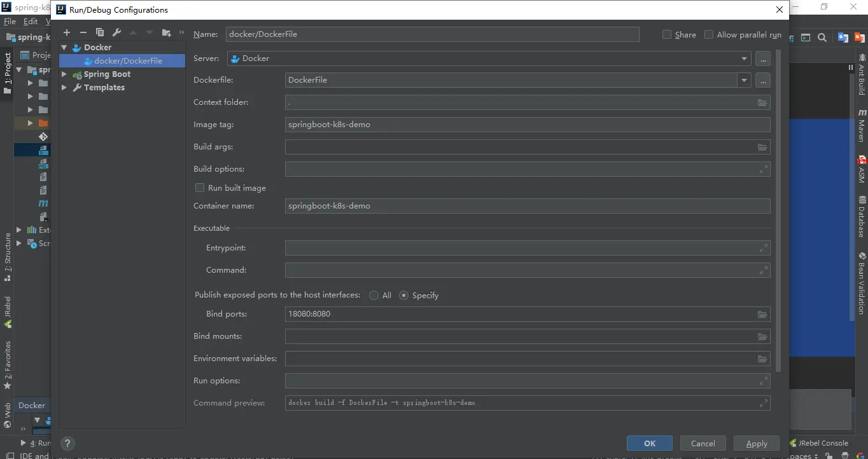Select the Templates tree label
Viewport: 868px width, 459px height.
coord(104,88)
